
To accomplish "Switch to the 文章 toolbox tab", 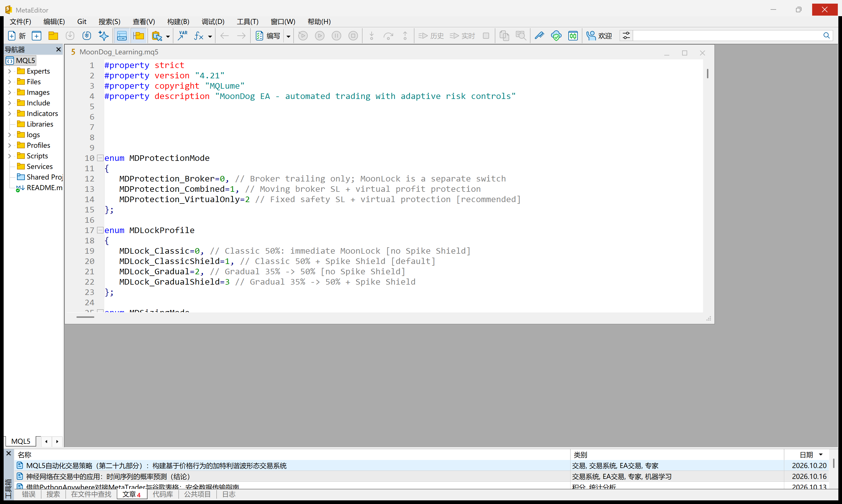I will tap(132, 494).
